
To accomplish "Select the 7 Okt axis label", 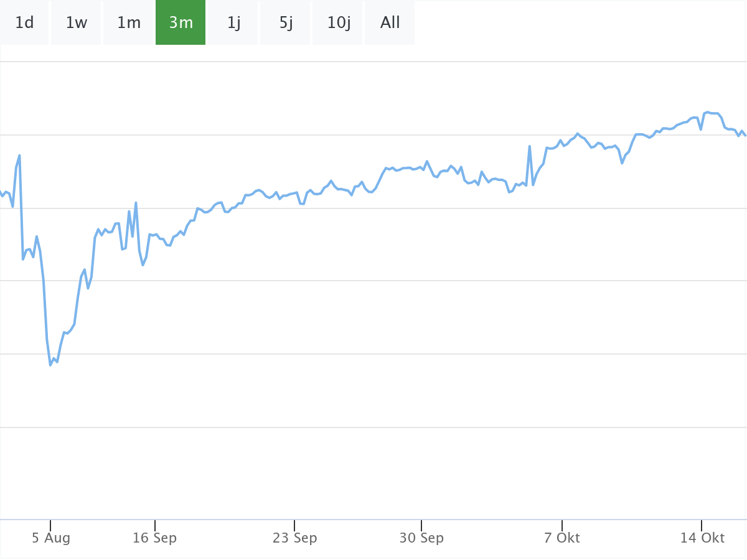I will (561, 538).
